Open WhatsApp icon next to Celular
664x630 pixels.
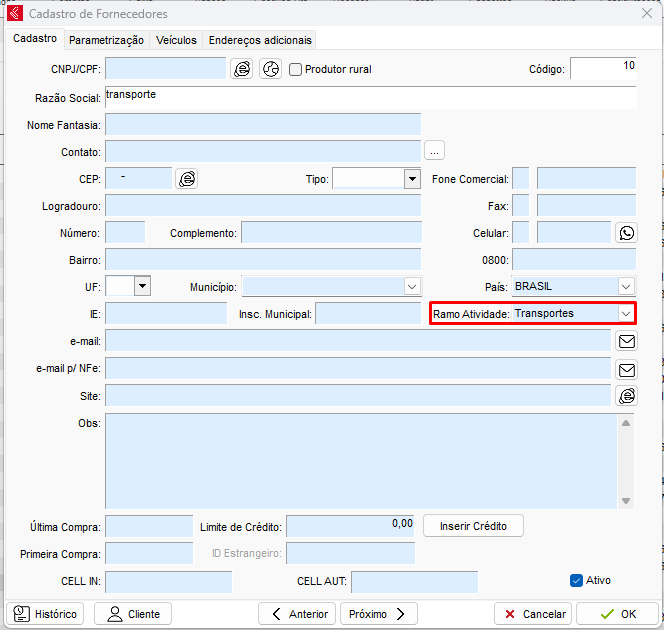point(626,233)
